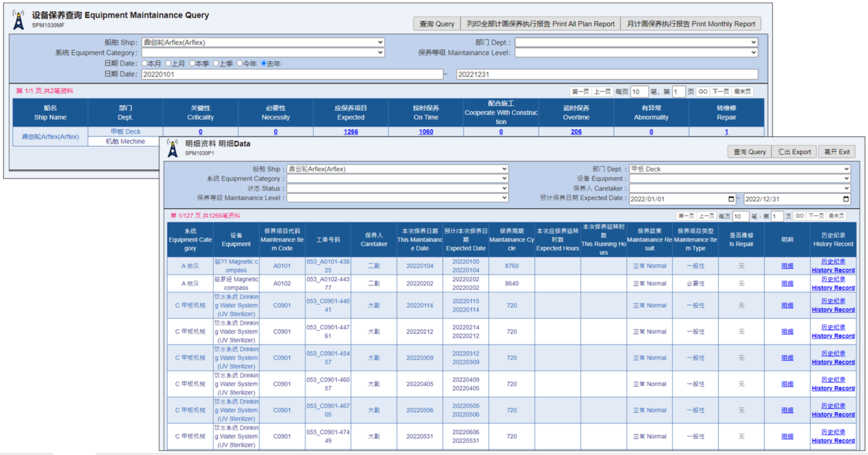Click GO in 明细Data pager
This screenshot has width=868, height=455.
pos(799,216)
